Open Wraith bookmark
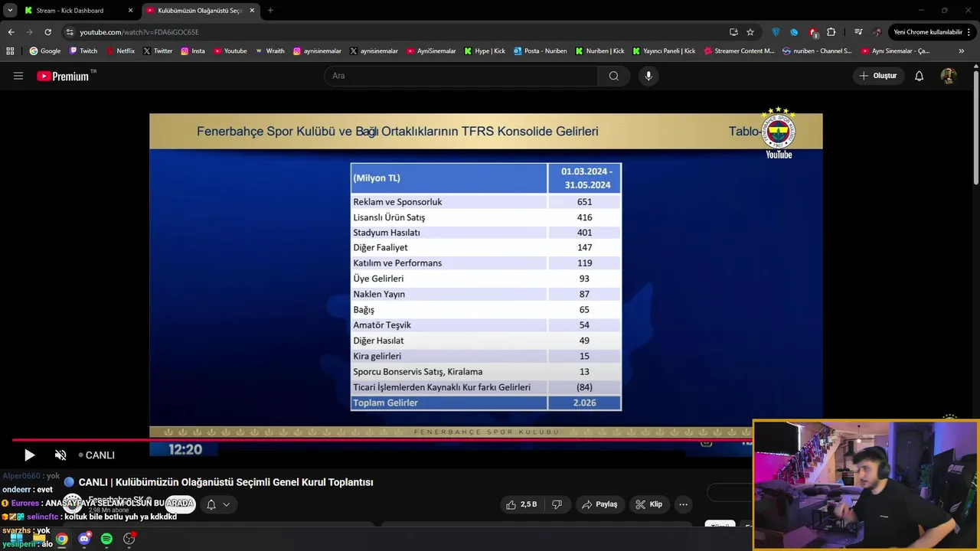This screenshot has height=551, width=980. click(270, 51)
